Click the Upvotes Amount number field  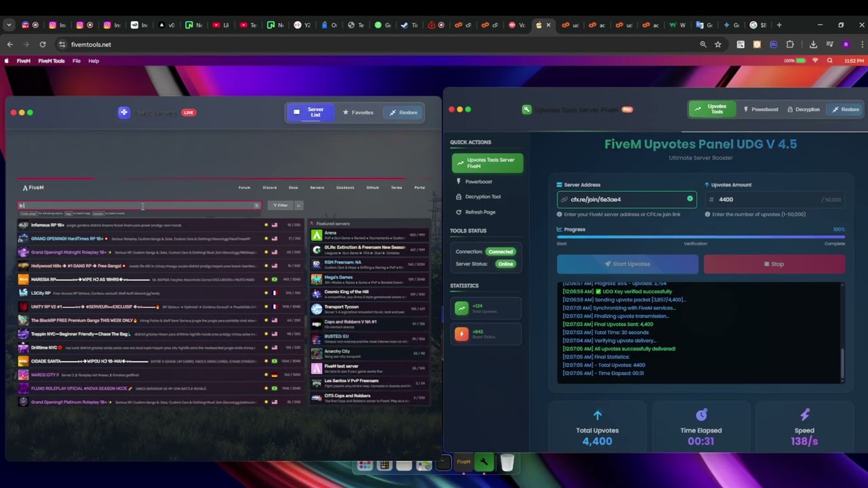[774, 199]
